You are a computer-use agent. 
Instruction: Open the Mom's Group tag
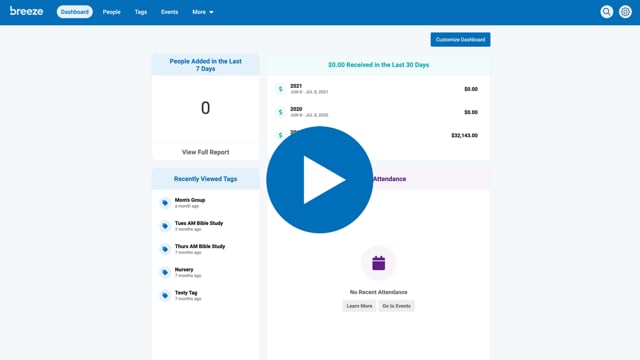point(190,200)
